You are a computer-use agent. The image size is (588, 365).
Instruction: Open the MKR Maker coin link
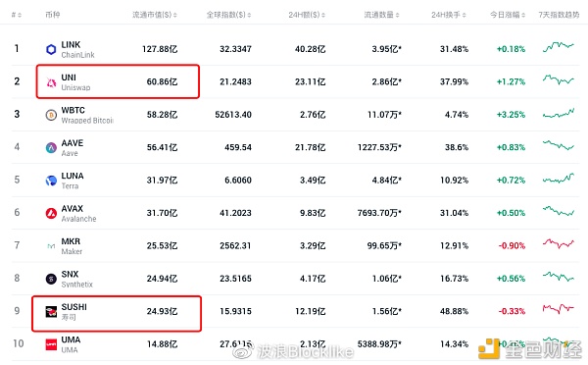tap(71, 246)
